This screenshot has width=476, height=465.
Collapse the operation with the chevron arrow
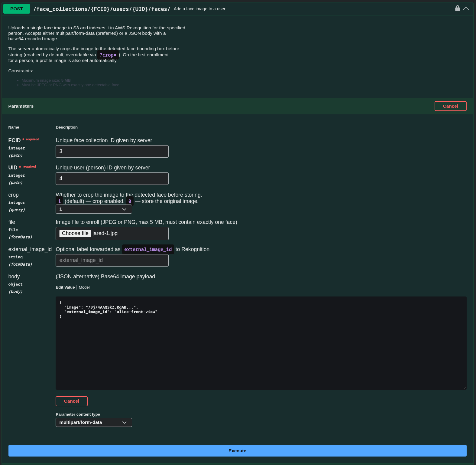[x=466, y=8]
